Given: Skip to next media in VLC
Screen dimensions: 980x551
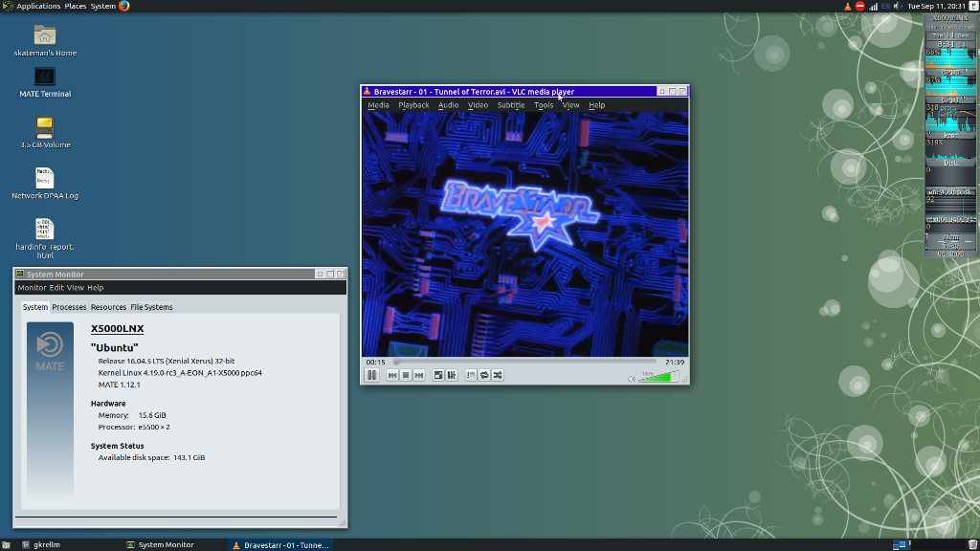Looking at the screenshot, I should pos(419,375).
